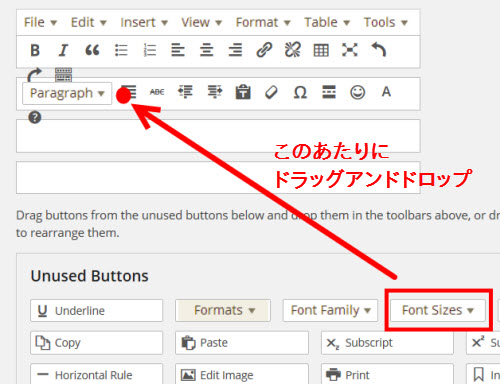Open the Insert menu
500x384 pixels.
[x=144, y=23]
